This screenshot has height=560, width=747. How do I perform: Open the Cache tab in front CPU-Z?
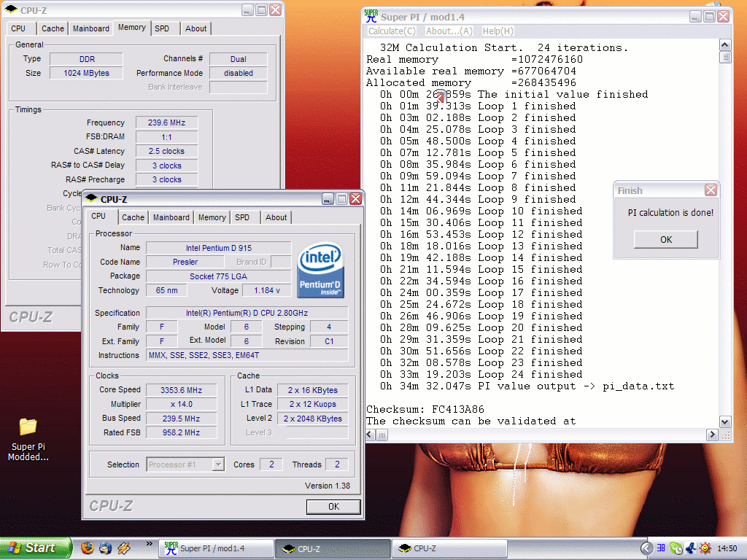point(133,217)
